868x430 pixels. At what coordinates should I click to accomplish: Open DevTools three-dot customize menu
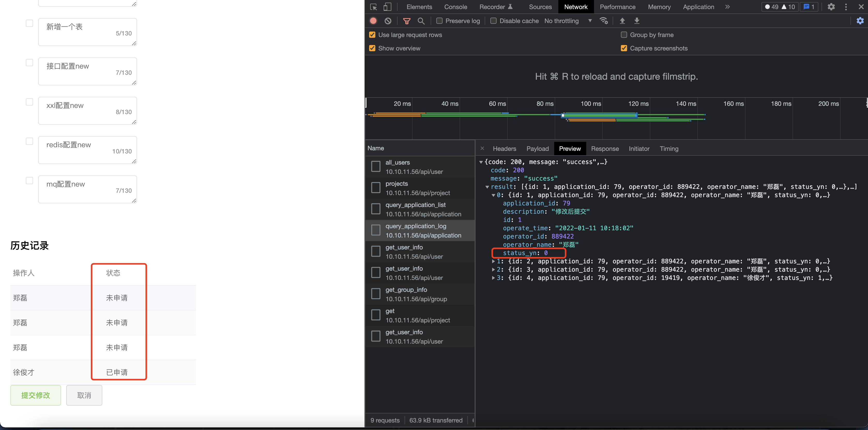coord(846,7)
